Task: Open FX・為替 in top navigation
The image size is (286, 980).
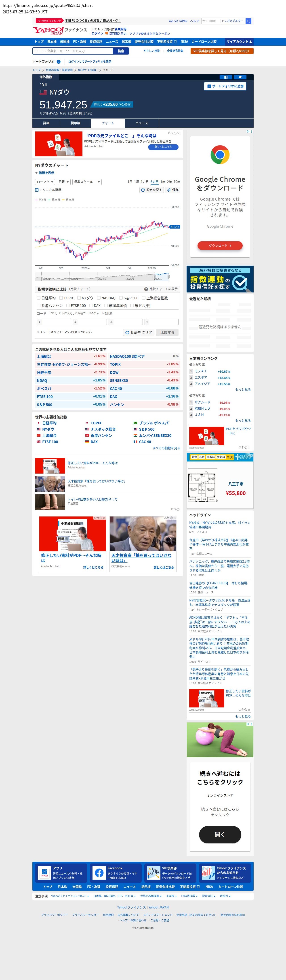Action: pos(80,42)
